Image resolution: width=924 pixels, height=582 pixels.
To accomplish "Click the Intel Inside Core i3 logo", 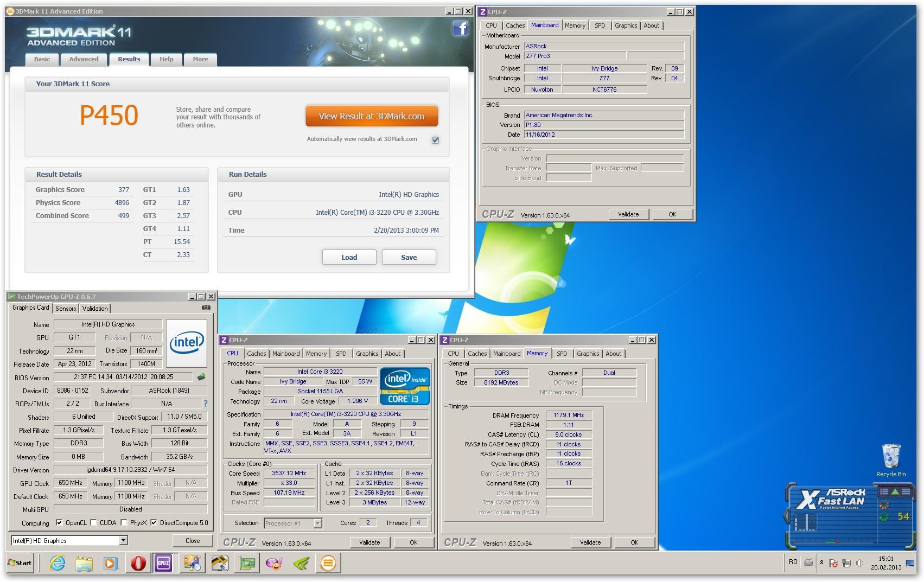I will 405,386.
